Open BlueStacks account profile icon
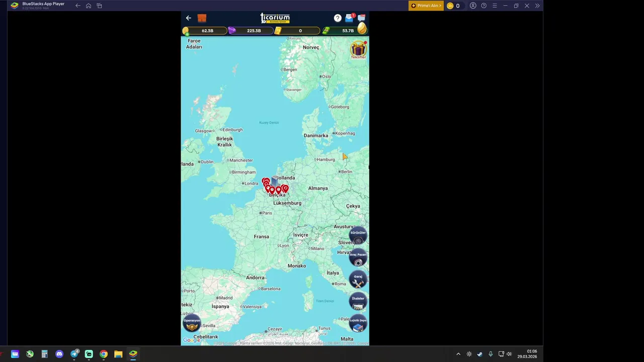Screen dimensions: 644x362 coord(473,6)
